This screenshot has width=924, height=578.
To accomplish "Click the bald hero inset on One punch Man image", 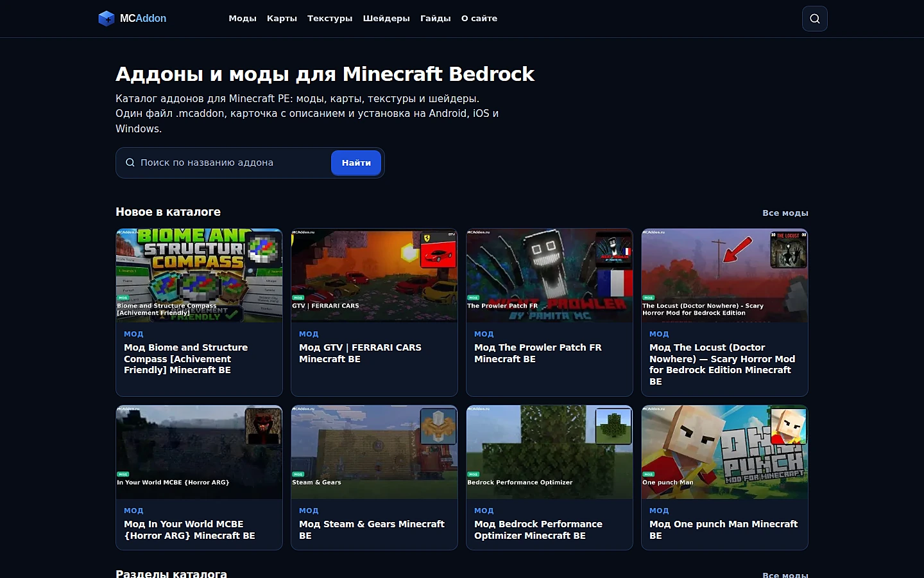I will 789,426.
